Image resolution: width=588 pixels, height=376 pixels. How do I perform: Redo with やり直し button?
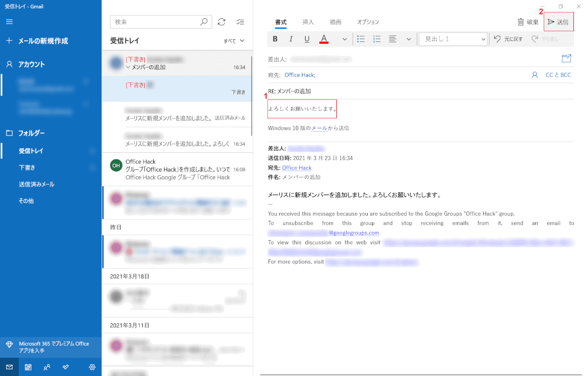[x=545, y=39]
